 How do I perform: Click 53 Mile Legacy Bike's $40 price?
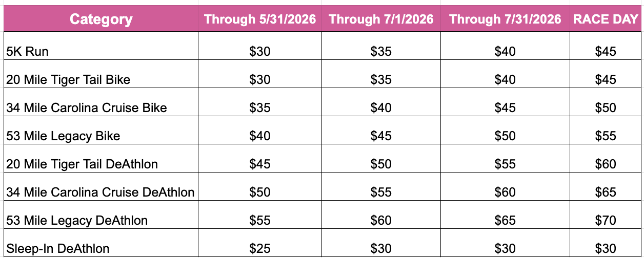(259, 136)
